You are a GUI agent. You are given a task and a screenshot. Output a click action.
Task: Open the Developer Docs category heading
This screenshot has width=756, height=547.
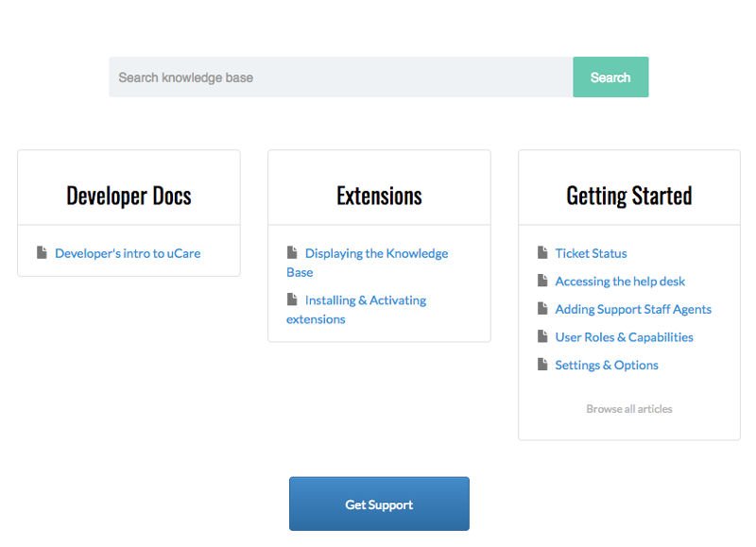click(129, 196)
